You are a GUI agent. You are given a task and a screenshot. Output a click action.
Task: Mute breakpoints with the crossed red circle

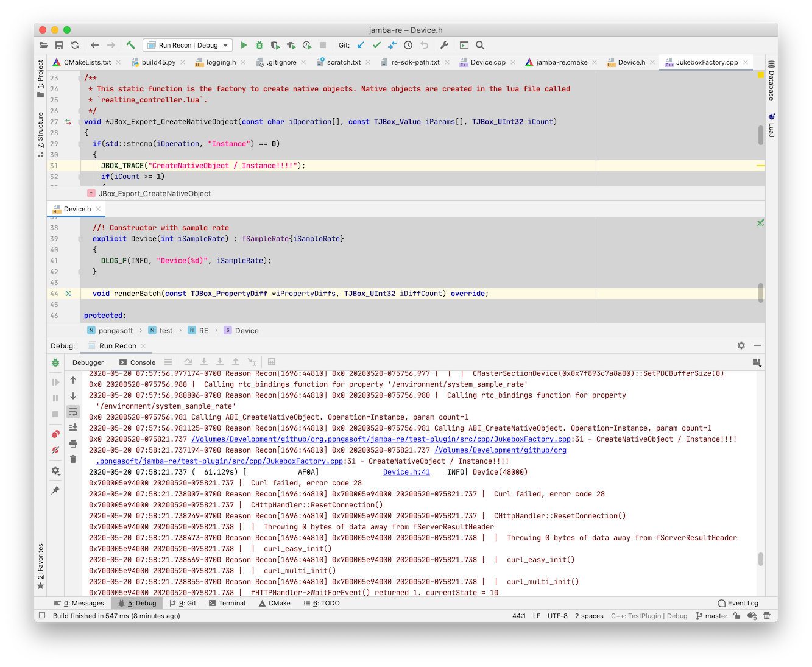[x=55, y=450]
